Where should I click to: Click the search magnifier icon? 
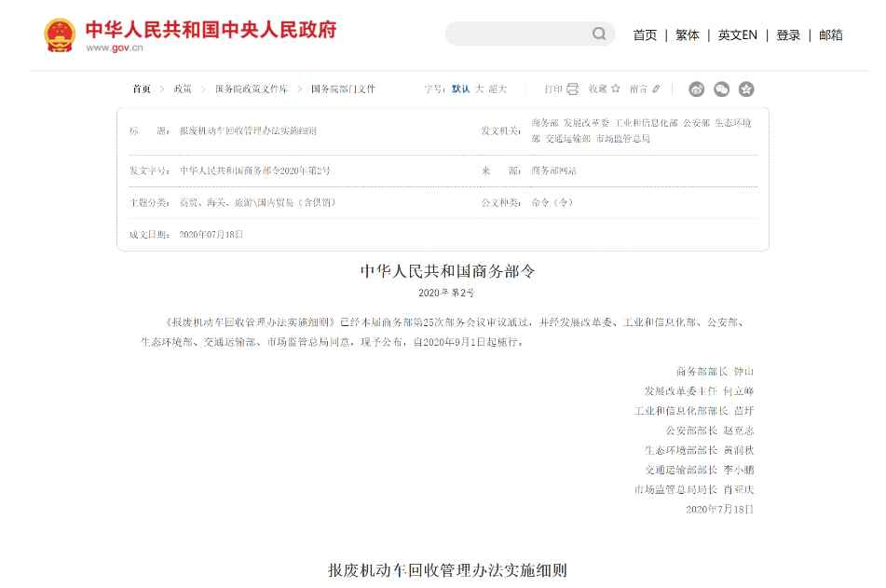599,34
